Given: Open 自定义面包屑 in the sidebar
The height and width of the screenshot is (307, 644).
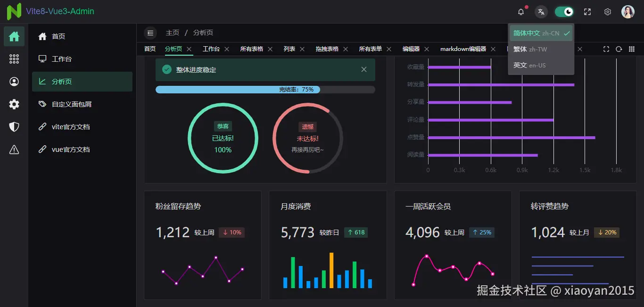Looking at the screenshot, I should click(82, 104).
